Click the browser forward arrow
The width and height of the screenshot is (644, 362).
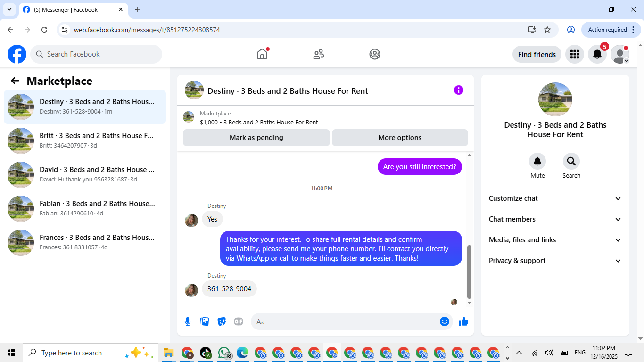(x=27, y=30)
